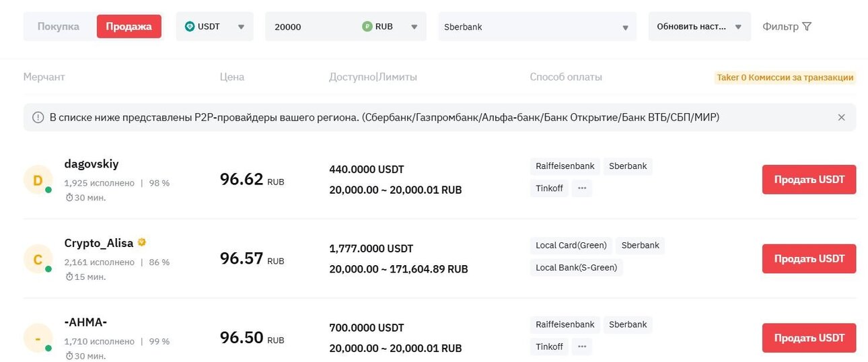
Task: Open the Crypto_Alisa merchant profile link
Action: pyautogui.click(x=99, y=243)
